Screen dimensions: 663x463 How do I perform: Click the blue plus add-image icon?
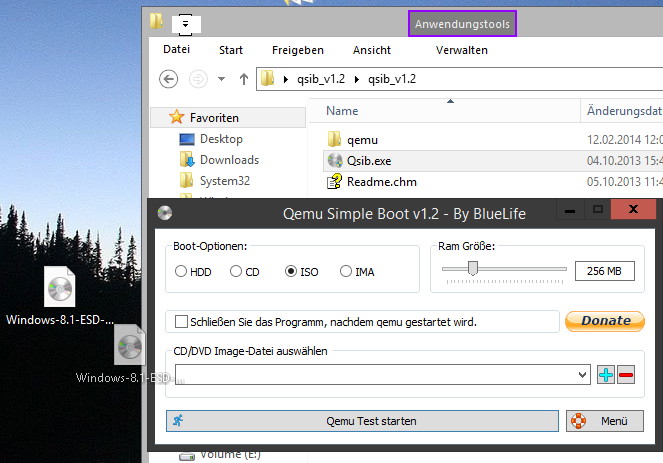click(605, 375)
